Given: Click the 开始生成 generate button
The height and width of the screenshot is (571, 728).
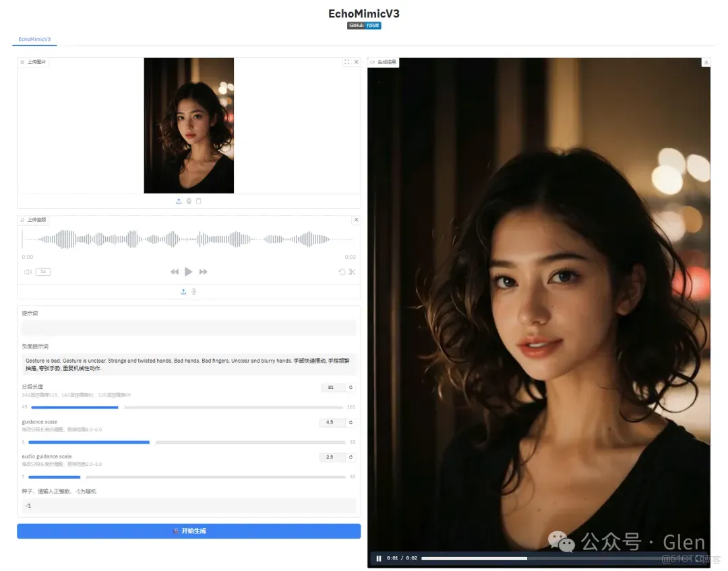Looking at the screenshot, I should pyautogui.click(x=189, y=531).
